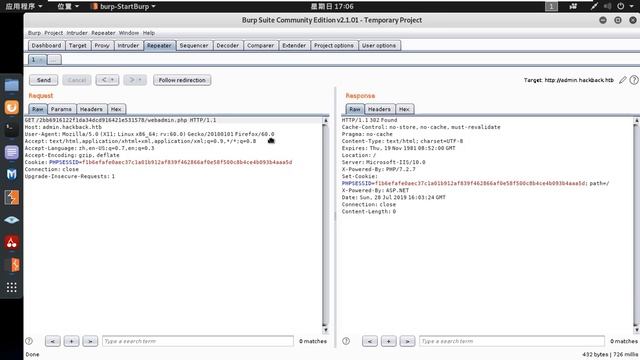Open the Intruder menu
The image size is (640, 360).
(77, 33)
